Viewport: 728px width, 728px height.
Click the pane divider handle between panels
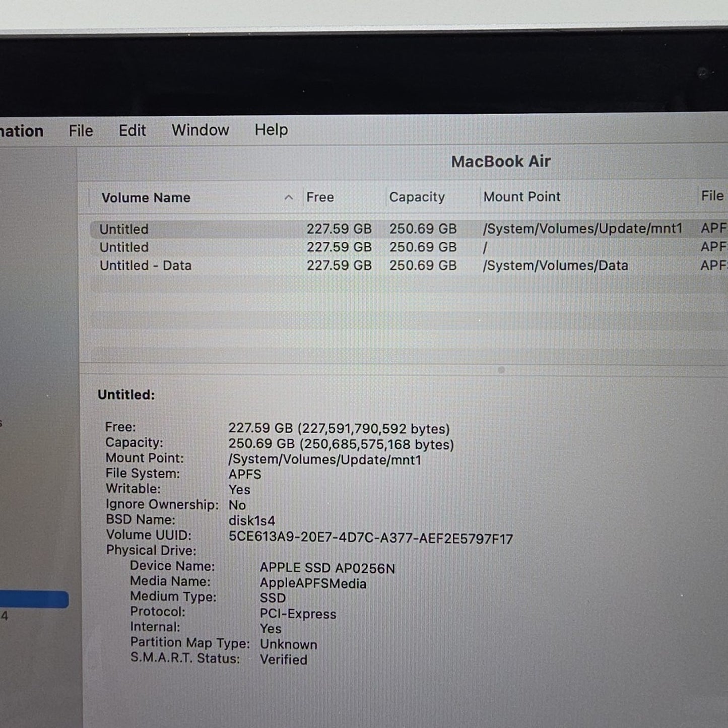click(500, 370)
